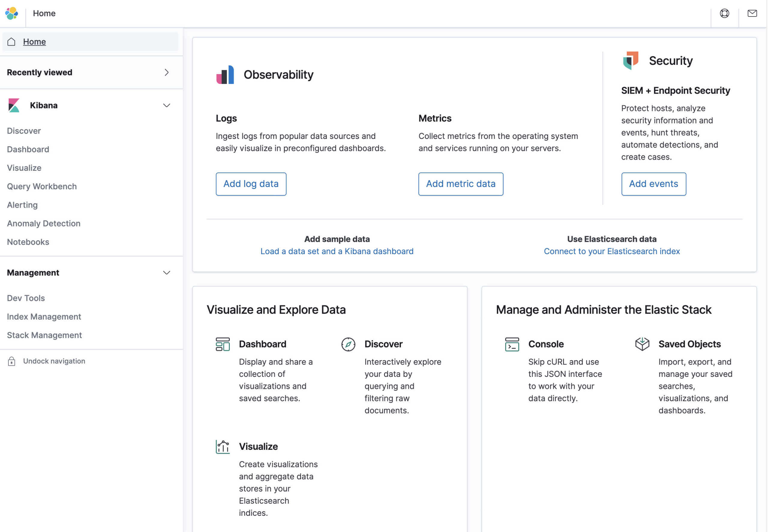
Task: Open Alerting from the sidebar
Action: 22,205
